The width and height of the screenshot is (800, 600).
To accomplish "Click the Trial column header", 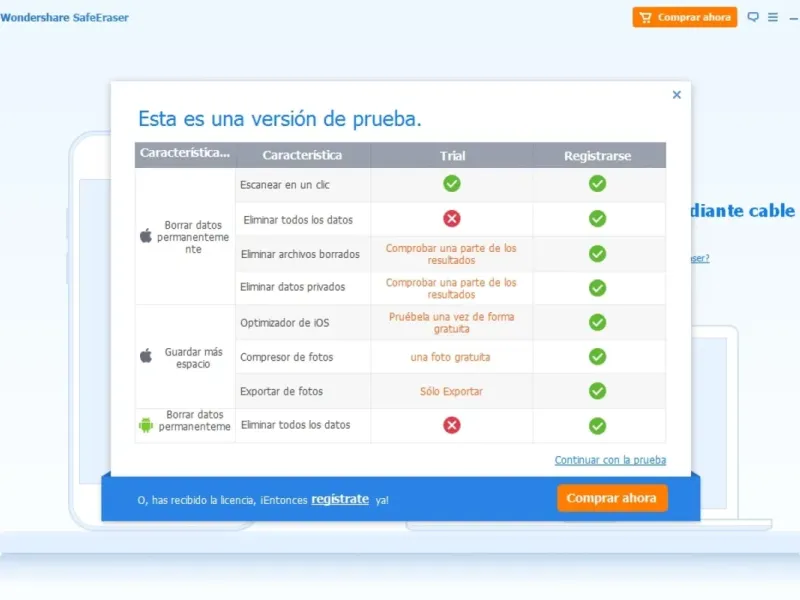I will coord(453,156).
